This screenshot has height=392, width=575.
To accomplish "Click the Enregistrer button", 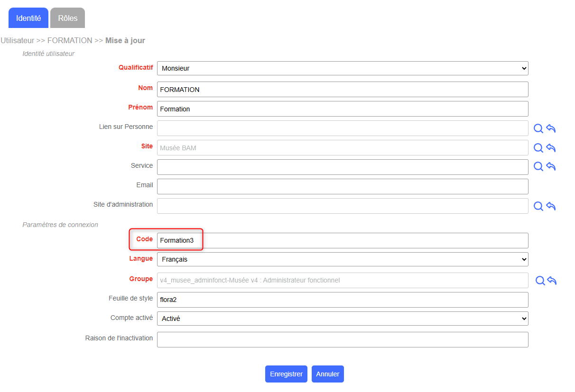I will (286, 374).
